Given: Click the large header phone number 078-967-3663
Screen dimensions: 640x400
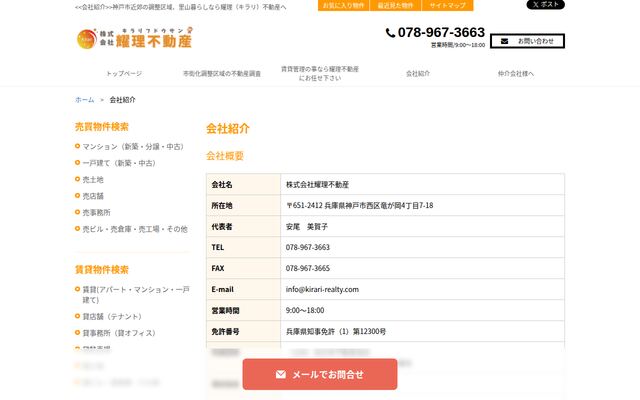Looking at the screenshot, I should coord(441,32).
